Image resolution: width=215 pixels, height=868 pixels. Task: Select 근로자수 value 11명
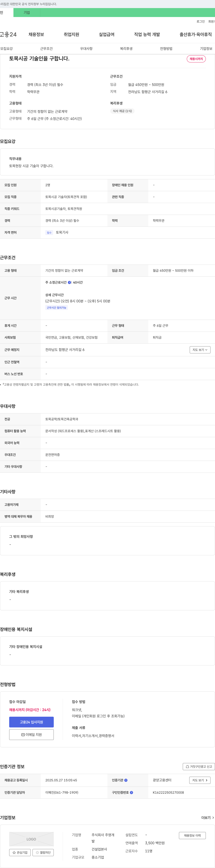coord(149,851)
